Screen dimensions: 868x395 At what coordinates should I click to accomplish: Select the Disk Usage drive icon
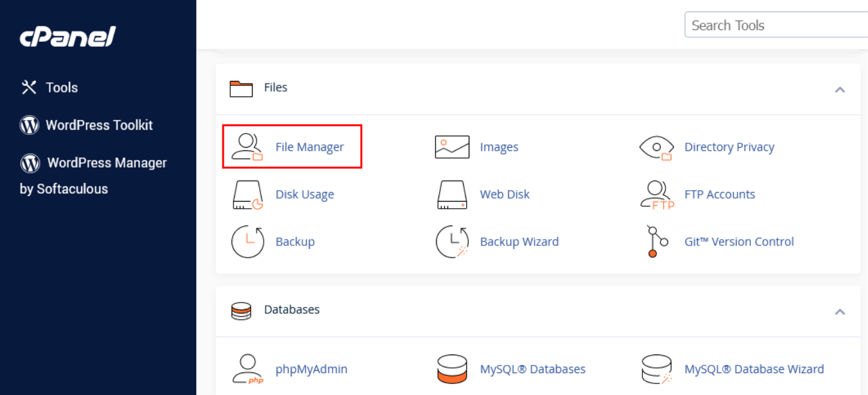[x=248, y=195]
